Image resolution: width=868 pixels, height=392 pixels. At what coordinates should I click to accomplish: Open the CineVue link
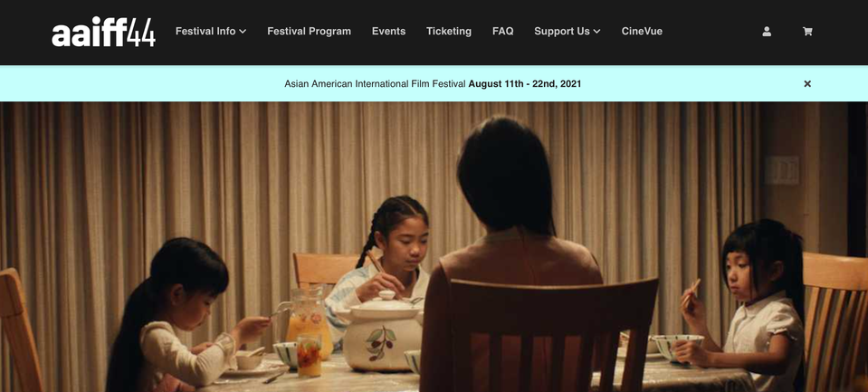tap(642, 32)
